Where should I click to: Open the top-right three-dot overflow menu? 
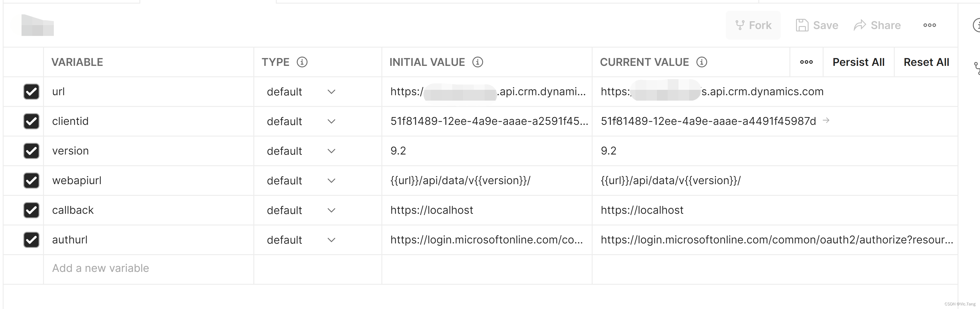929,25
